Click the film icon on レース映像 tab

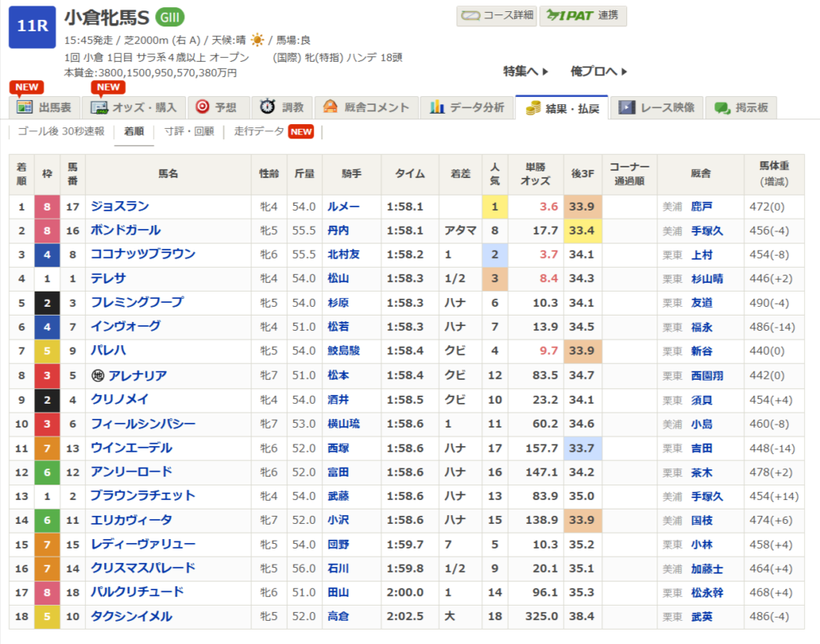tap(628, 107)
